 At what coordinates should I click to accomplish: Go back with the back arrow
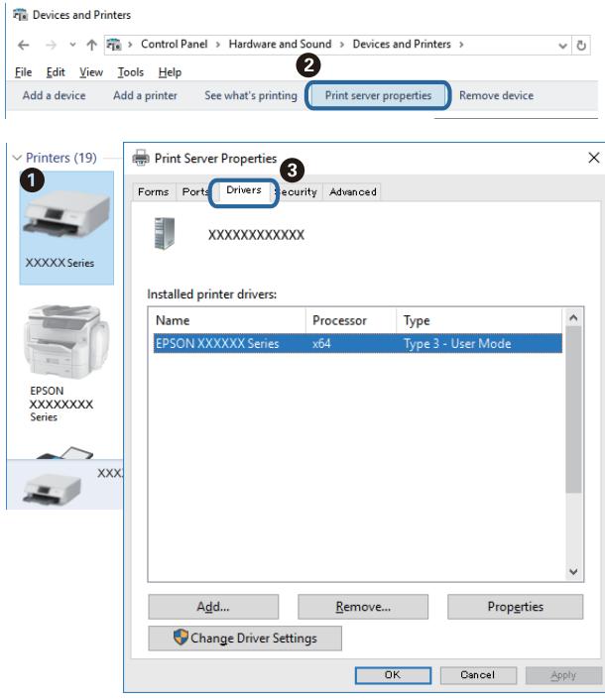23,45
